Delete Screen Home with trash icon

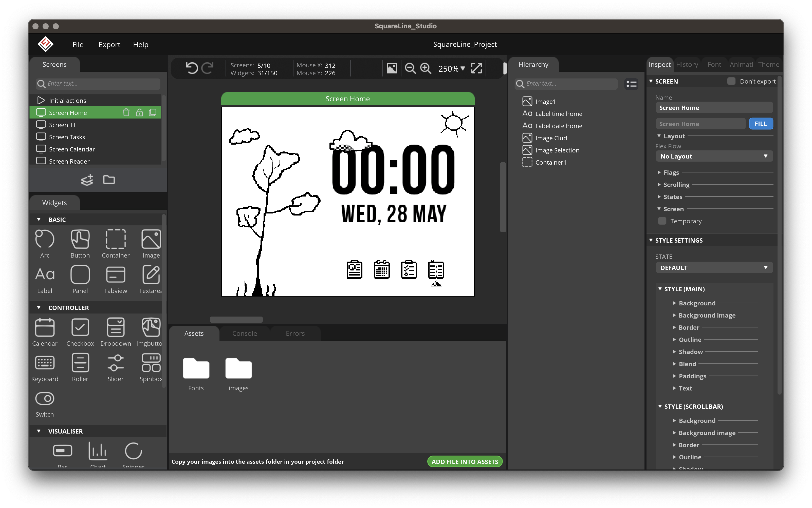tap(126, 112)
